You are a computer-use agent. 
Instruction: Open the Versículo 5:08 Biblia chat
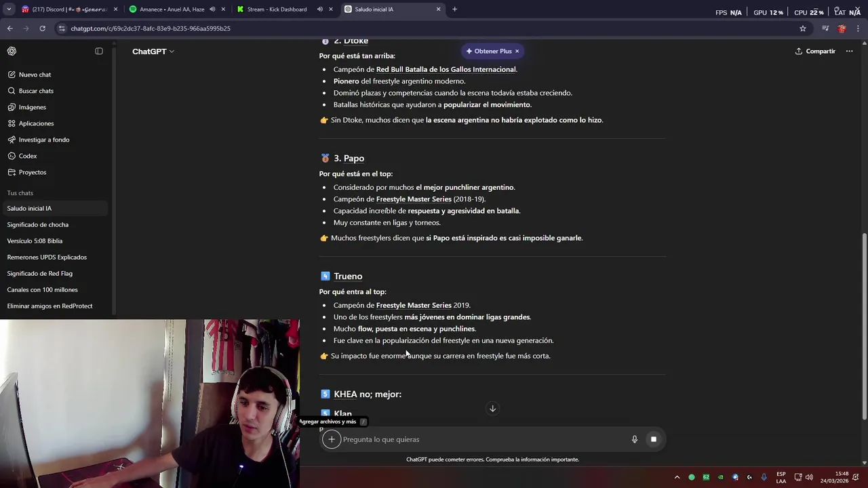coord(54,241)
